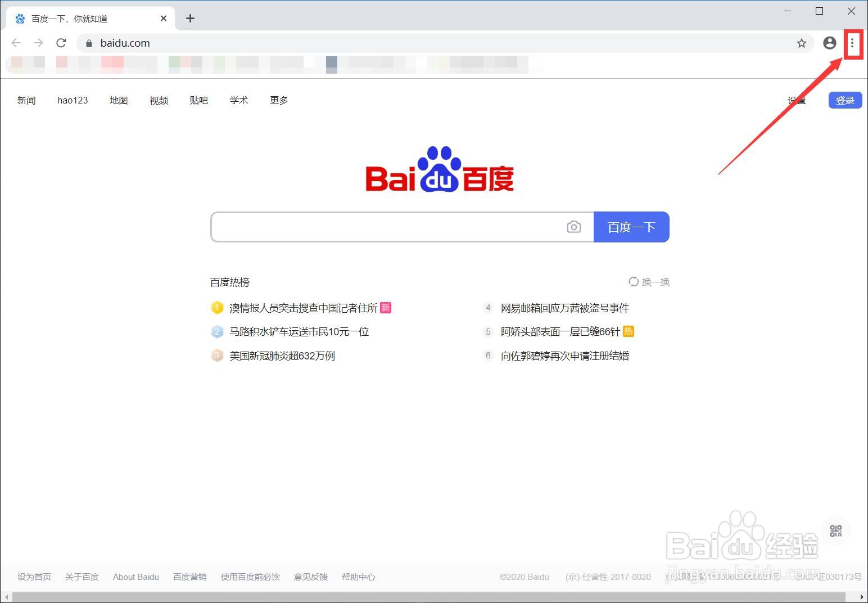Open Chrome's three-dot customize menu

click(x=852, y=43)
